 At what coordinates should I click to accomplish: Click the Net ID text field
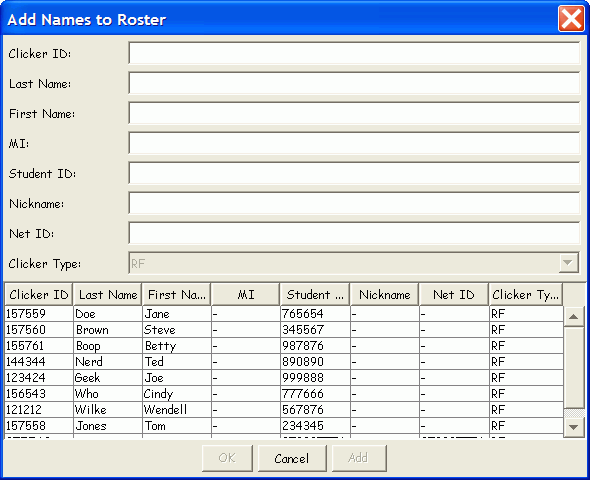click(x=354, y=234)
